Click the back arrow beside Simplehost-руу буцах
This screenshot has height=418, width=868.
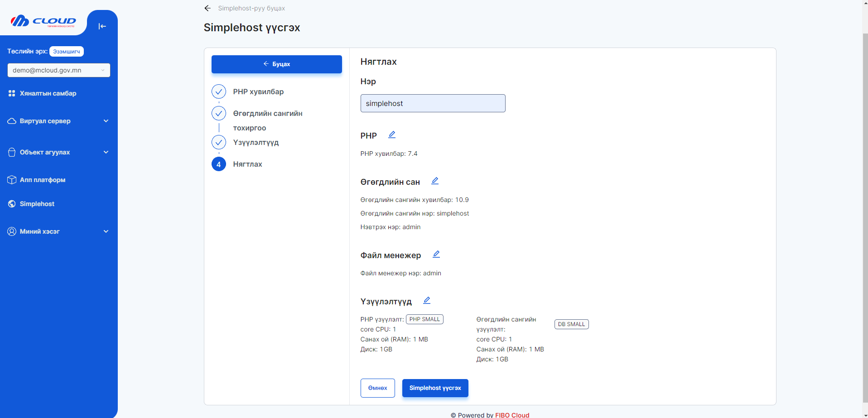(207, 8)
